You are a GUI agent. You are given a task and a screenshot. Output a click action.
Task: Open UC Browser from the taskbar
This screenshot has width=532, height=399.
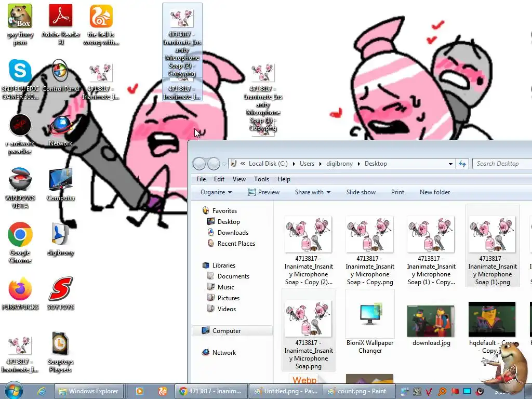pos(163,391)
